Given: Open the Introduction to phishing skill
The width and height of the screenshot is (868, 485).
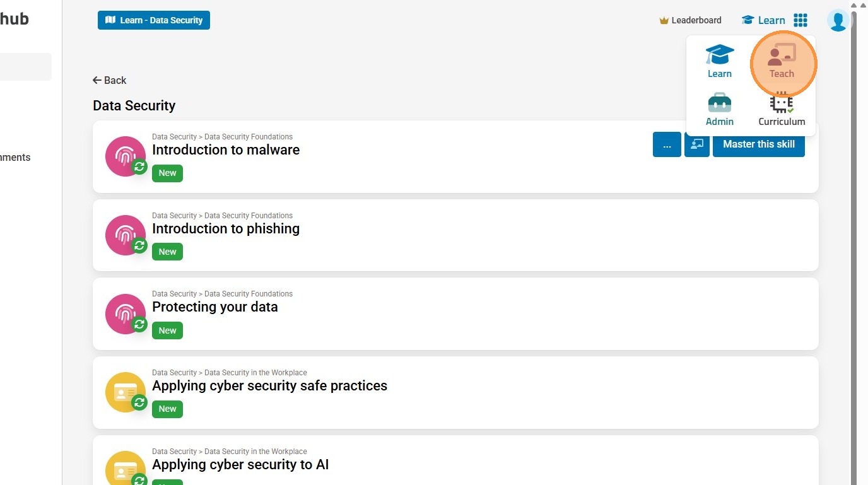Looking at the screenshot, I should (226, 229).
